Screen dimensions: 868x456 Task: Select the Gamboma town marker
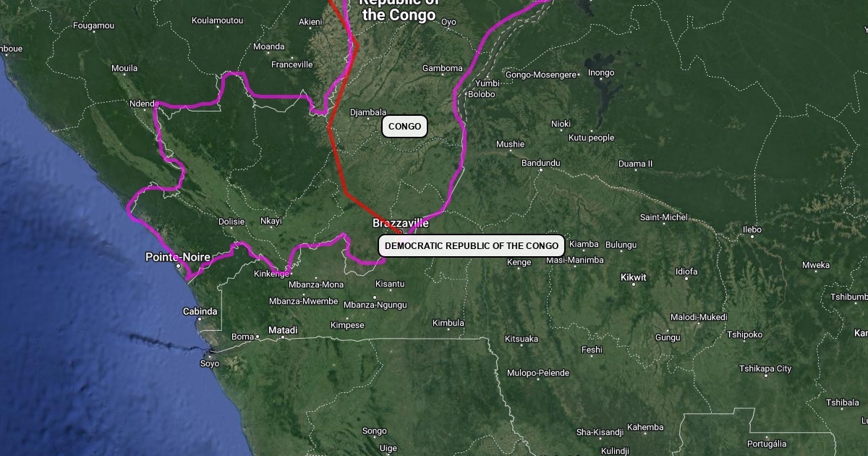(442, 76)
